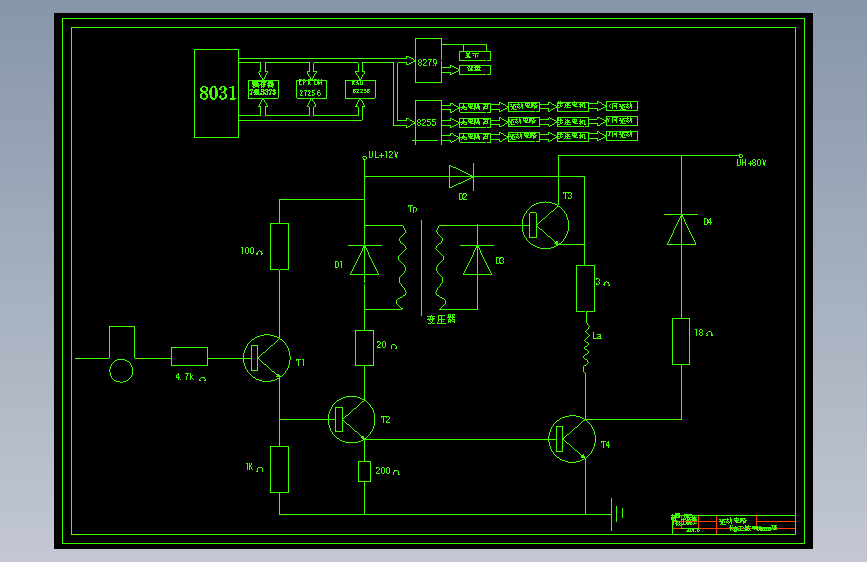Click the Tp transformer label
This screenshot has width=867, height=562.
tap(412, 209)
